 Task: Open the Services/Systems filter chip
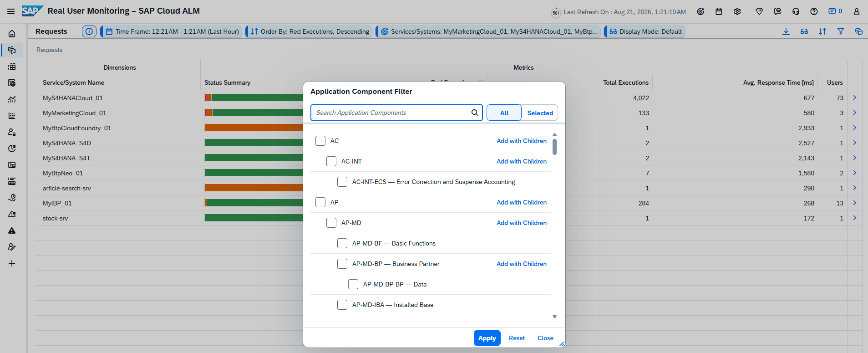(x=489, y=31)
